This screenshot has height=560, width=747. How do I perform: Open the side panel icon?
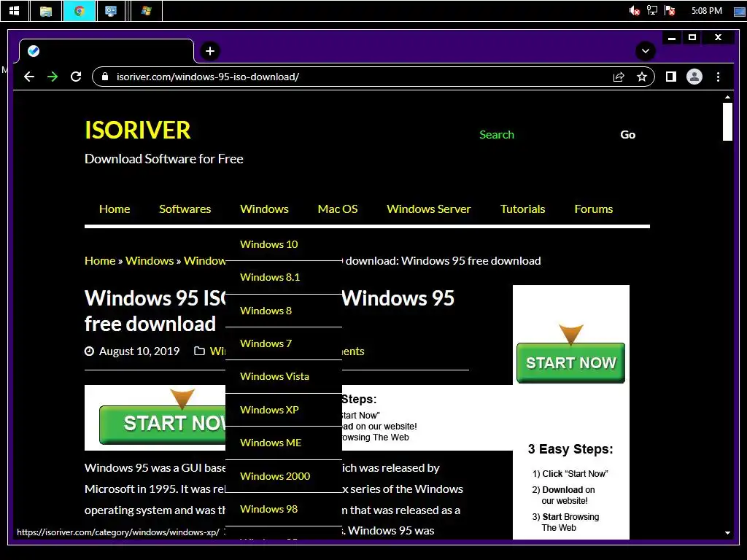[x=671, y=77]
